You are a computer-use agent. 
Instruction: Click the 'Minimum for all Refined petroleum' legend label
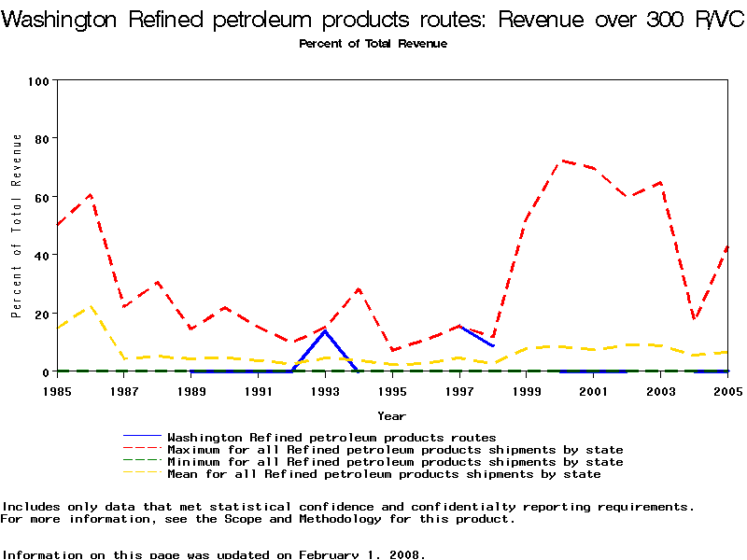[394, 462]
